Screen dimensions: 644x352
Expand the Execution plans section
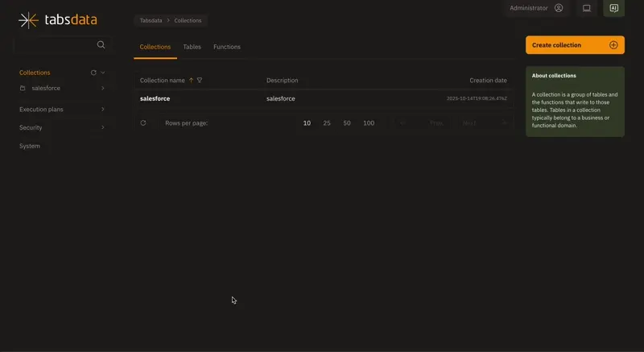coord(103,110)
